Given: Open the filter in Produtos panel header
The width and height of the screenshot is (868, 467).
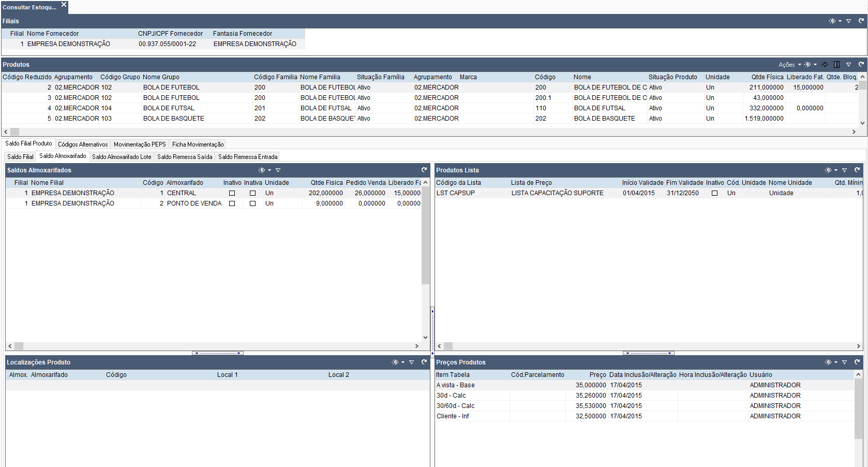Looking at the screenshot, I should pos(848,65).
